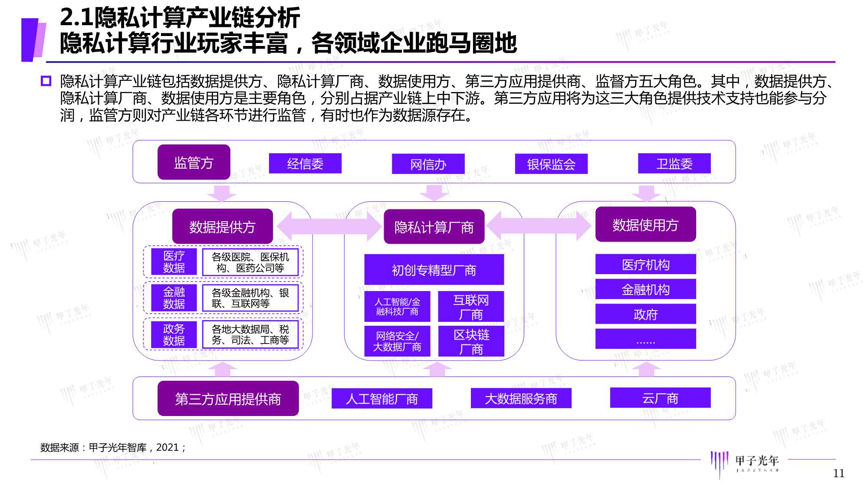Click the 数据来源：甲子光年智库，2021 footnote
This screenshot has width=868, height=488.
tap(113, 447)
